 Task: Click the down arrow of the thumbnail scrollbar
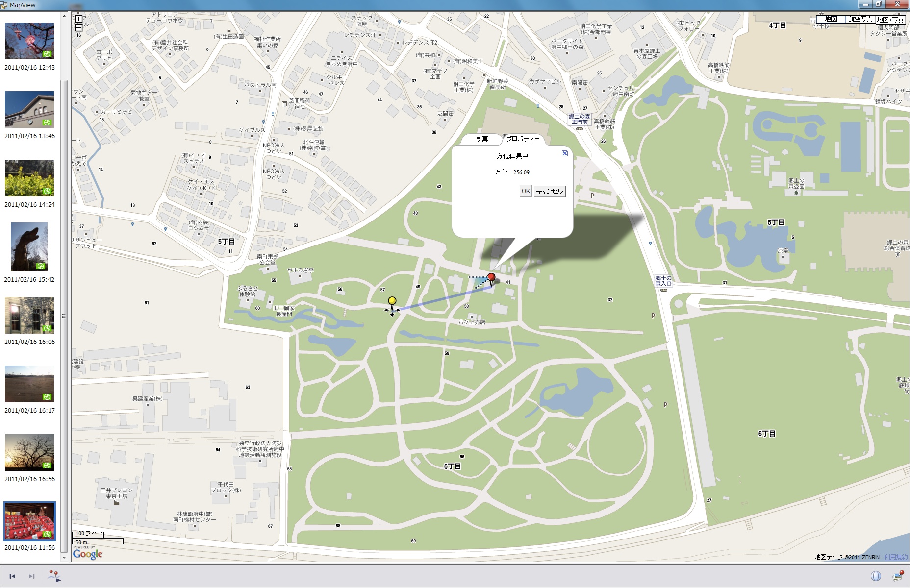click(64, 557)
